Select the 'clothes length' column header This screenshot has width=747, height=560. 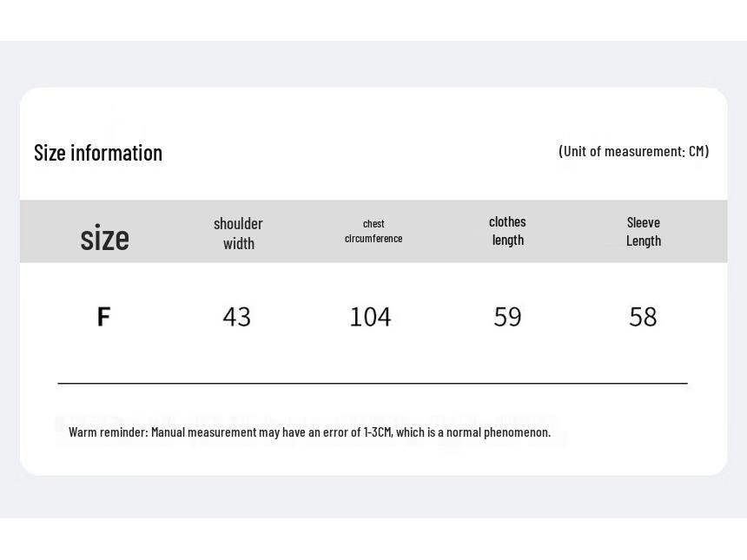tap(507, 231)
